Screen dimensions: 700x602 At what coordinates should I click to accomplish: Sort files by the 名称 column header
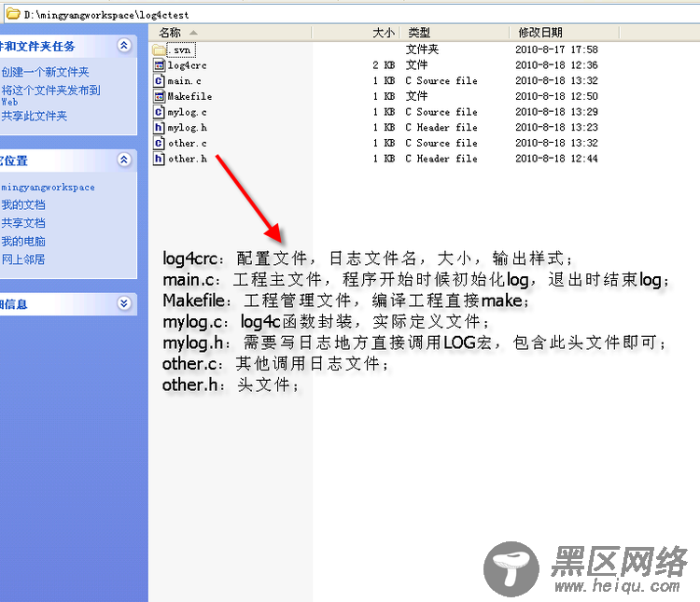click(x=230, y=33)
